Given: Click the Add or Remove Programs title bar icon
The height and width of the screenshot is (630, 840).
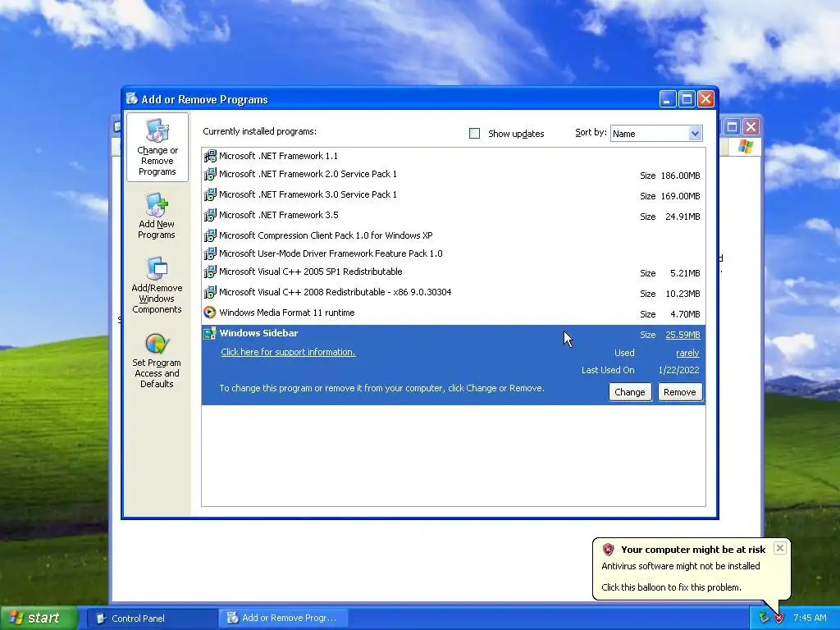Looking at the screenshot, I should [132, 99].
